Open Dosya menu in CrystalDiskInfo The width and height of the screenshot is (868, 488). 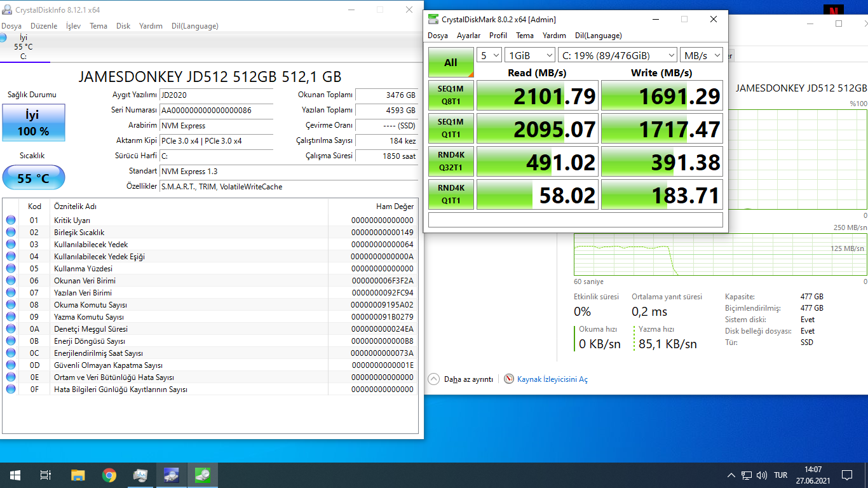11,26
